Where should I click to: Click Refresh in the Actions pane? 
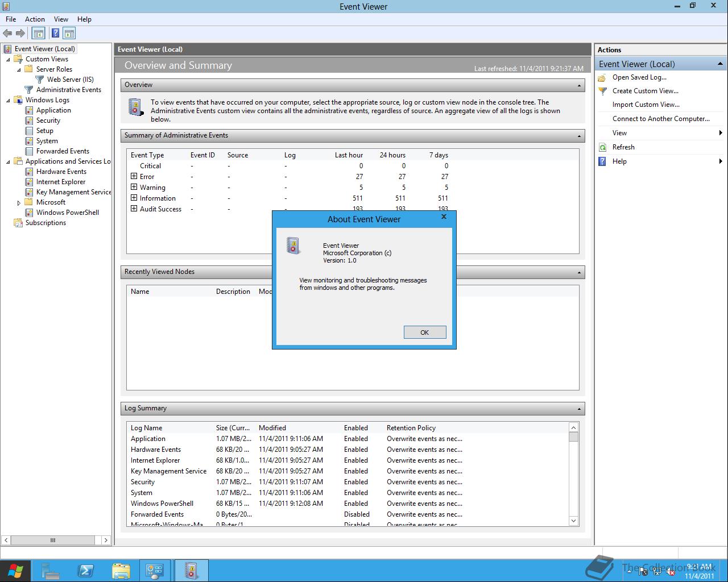click(x=623, y=147)
